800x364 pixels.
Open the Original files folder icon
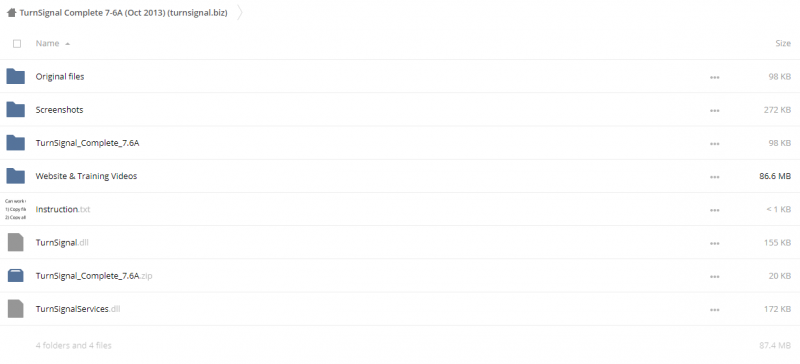tap(15, 77)
